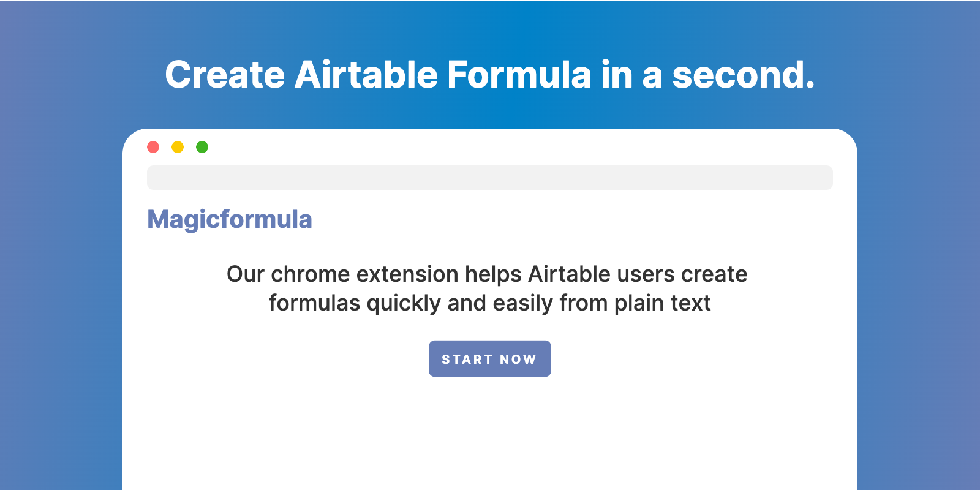Click the red close dot

click(x=153, y=147)
